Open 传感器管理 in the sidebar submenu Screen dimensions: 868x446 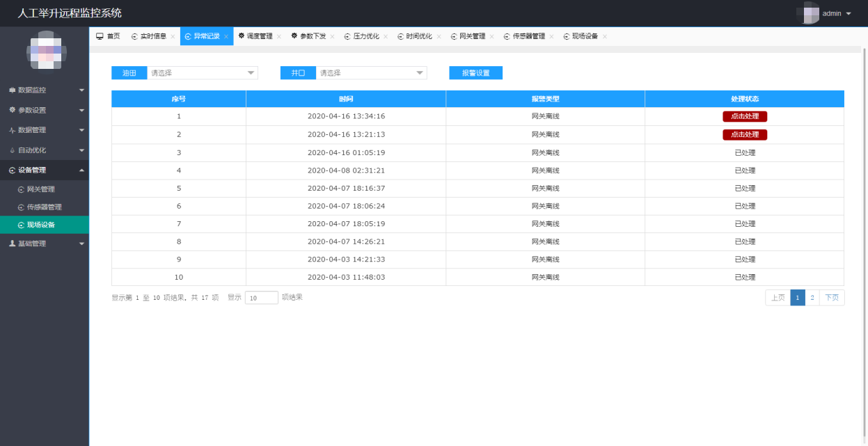pyautogui.click(x=44, y=207)
